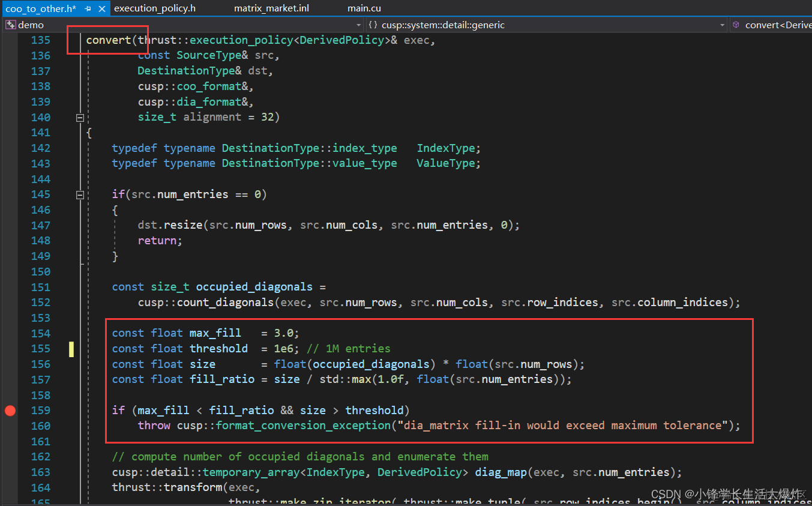
Task: Click 'IndexType' typedef on line 142
Action: 446,148
